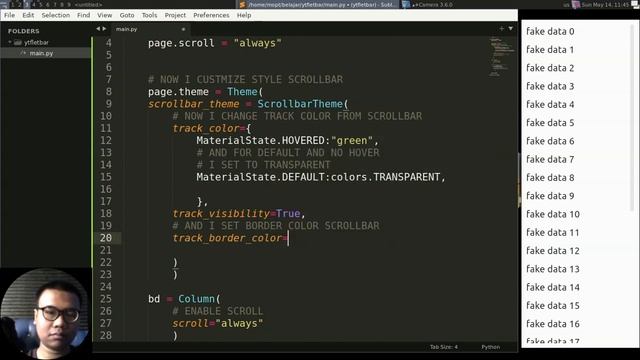Select fake data 7 in app window
The width and height of the screenshot is (640, 360).
click(x=550, y=159)
